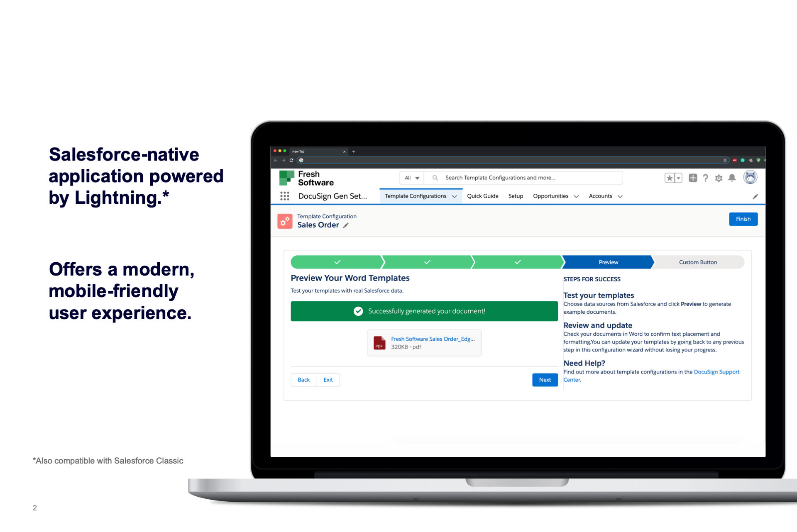Click the bookmark star icon

[x=670, y=178]
